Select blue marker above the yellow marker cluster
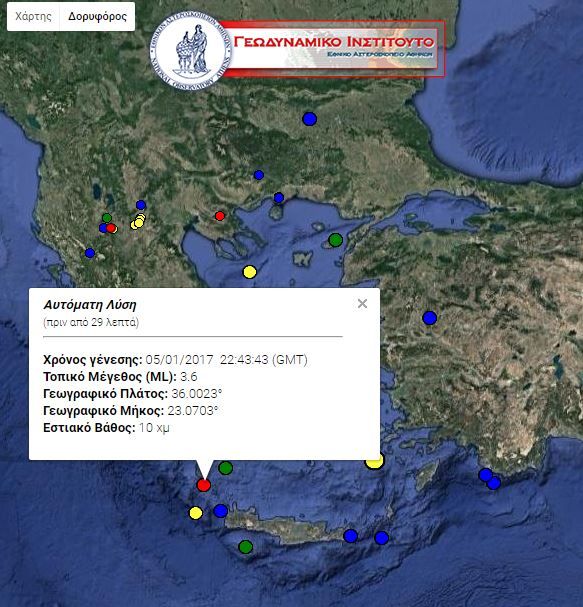Image resolution: width=583 pixels, height=607 pixels. pyautogui.click(x=141, y=205)
